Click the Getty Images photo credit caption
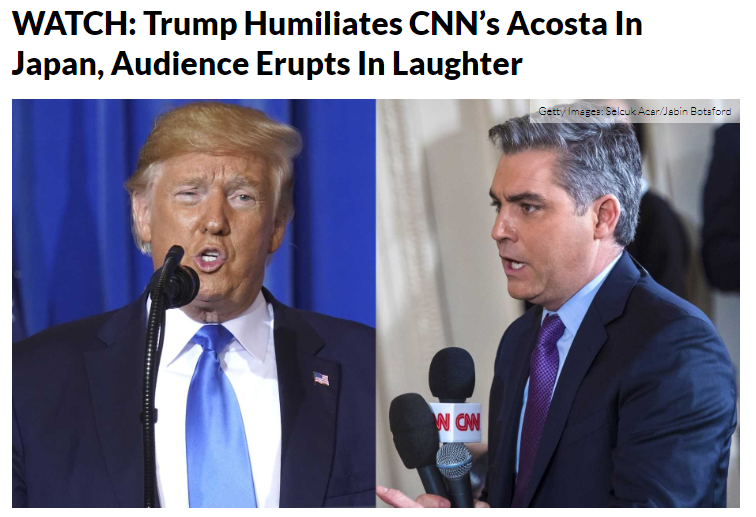The width and height of the screenshot is (756, 517). coord(634,111)
